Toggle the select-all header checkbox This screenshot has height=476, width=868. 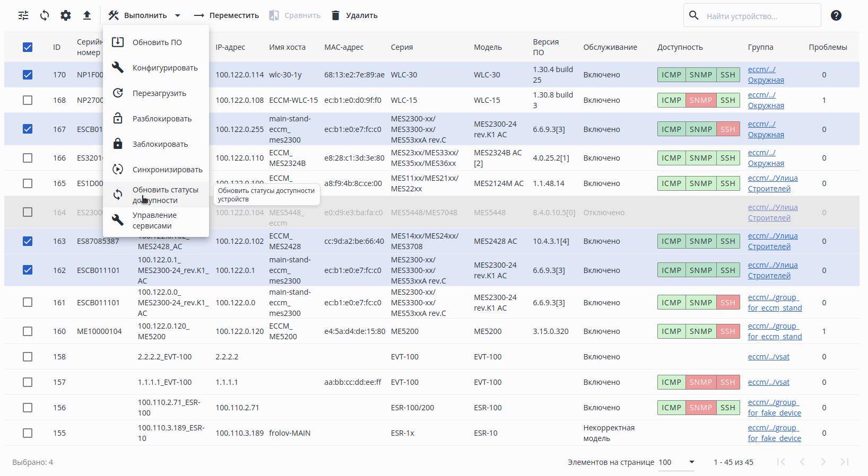coord(28,47)
